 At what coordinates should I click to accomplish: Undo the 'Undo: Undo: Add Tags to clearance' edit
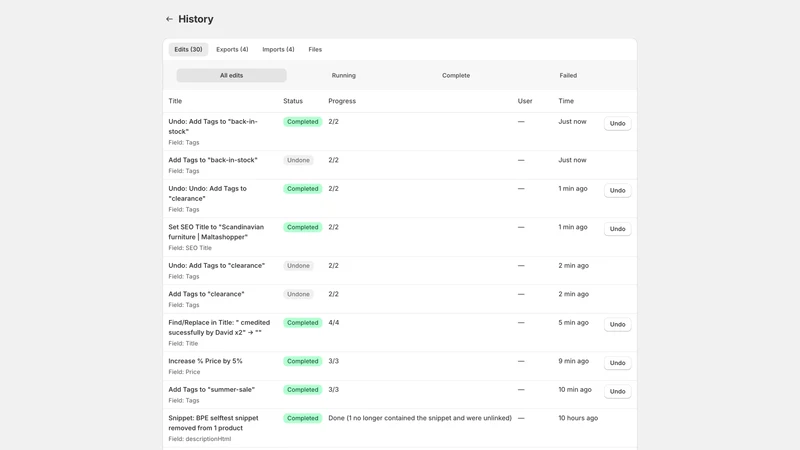coord(617,190)
